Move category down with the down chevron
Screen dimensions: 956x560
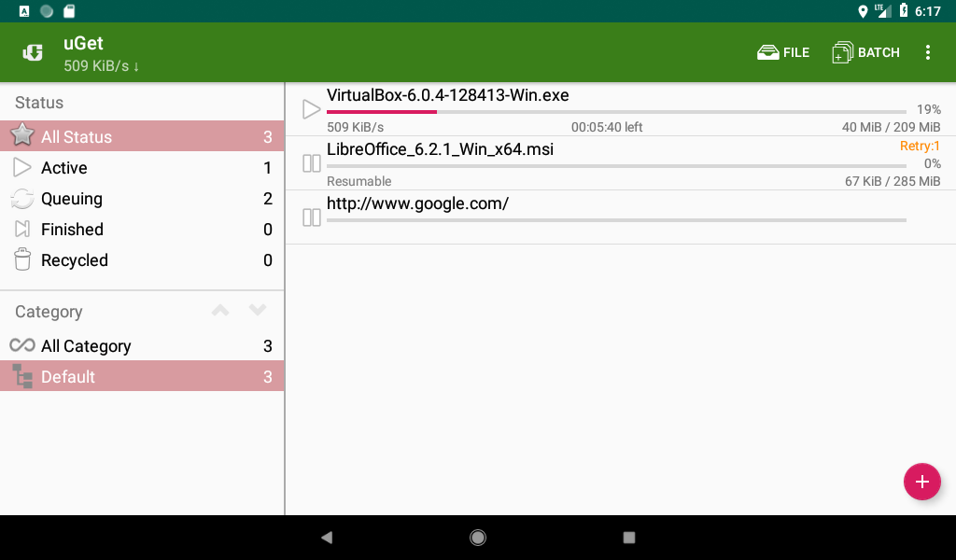click(x=258, y=311)
